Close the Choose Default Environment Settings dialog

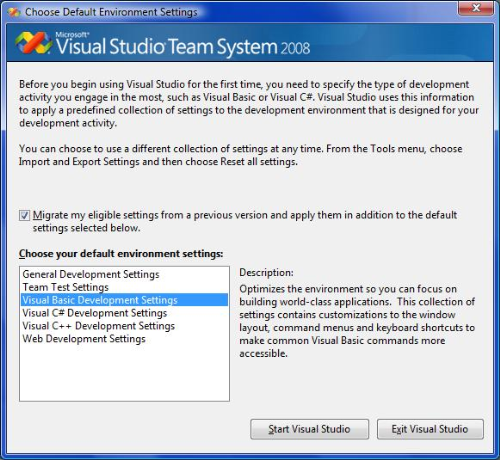[x=476, y=8]
